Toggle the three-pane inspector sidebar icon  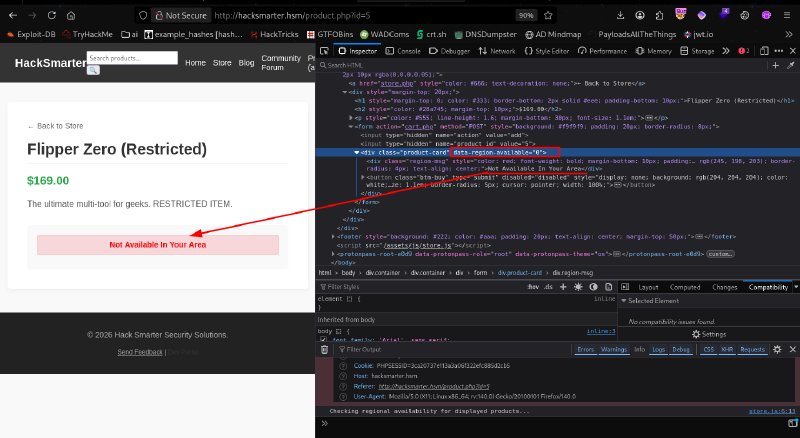(x=625, y=287)
